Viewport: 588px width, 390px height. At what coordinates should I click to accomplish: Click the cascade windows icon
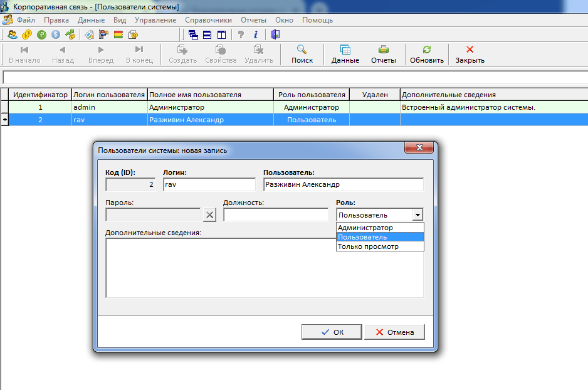coord(193,34)
